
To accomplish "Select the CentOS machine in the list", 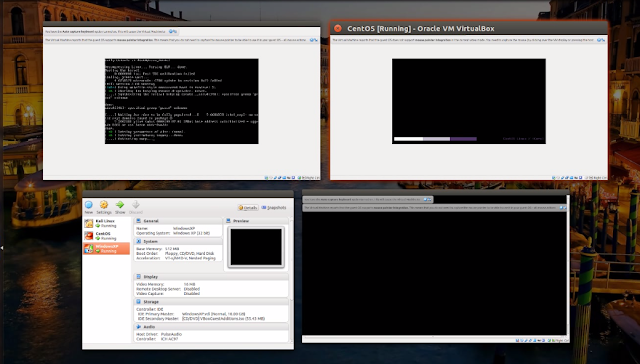I will 106,236.
